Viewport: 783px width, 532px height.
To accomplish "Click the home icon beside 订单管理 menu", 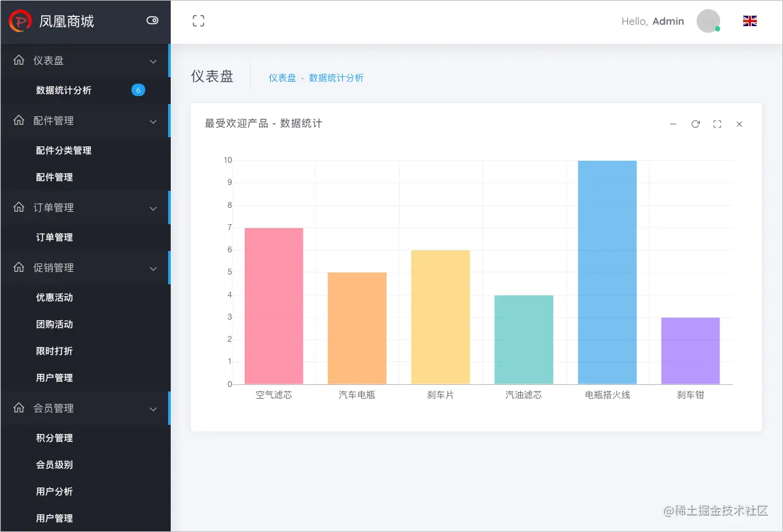I will (x=19, y=207).
